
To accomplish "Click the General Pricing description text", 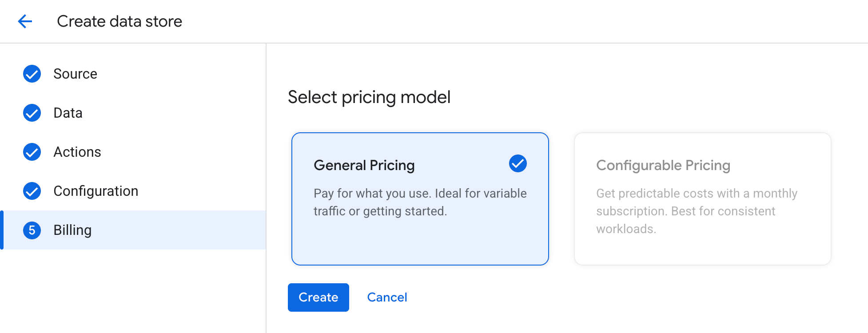I will [420, 202].
